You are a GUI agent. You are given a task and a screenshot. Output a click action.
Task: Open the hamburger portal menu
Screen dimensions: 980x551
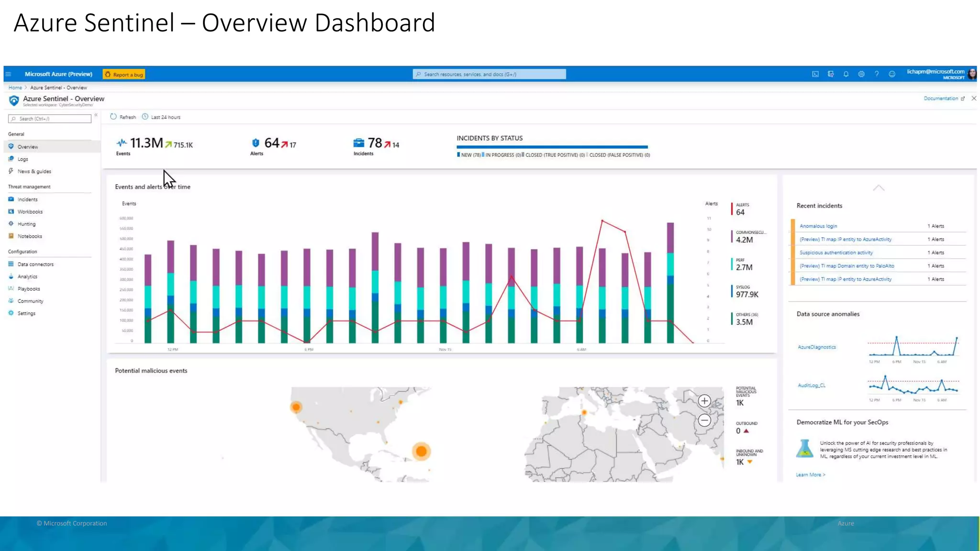pos(8,74)
